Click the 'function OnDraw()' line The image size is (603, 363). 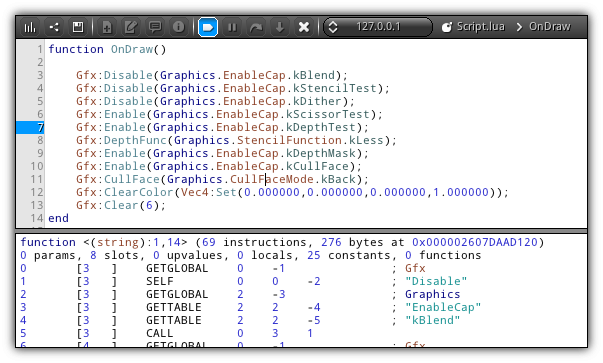(x=107, y=49)
